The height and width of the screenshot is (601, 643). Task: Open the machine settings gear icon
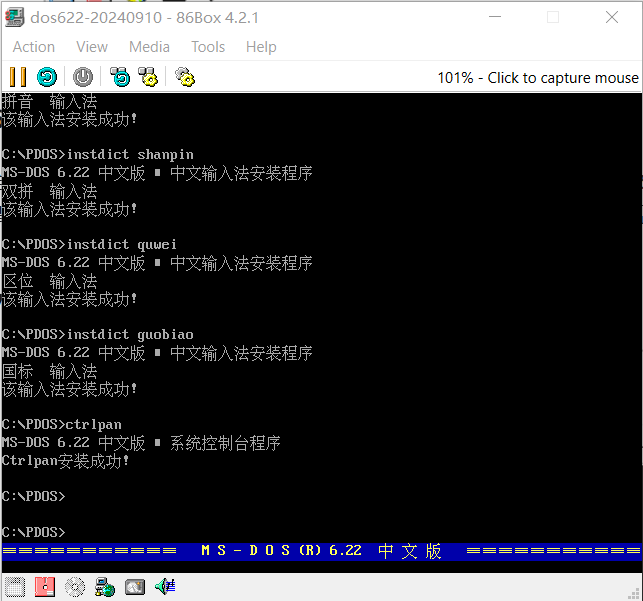tap(184, 77)
